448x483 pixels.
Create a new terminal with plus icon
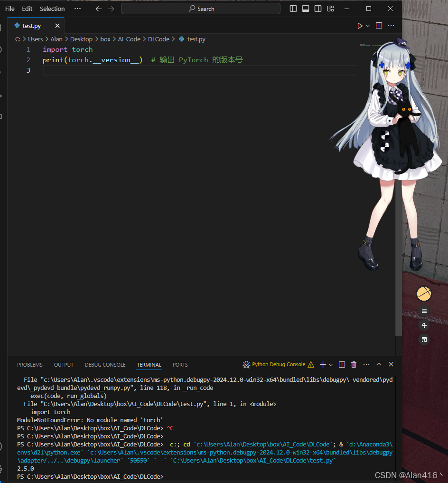(x=323, y=365)
